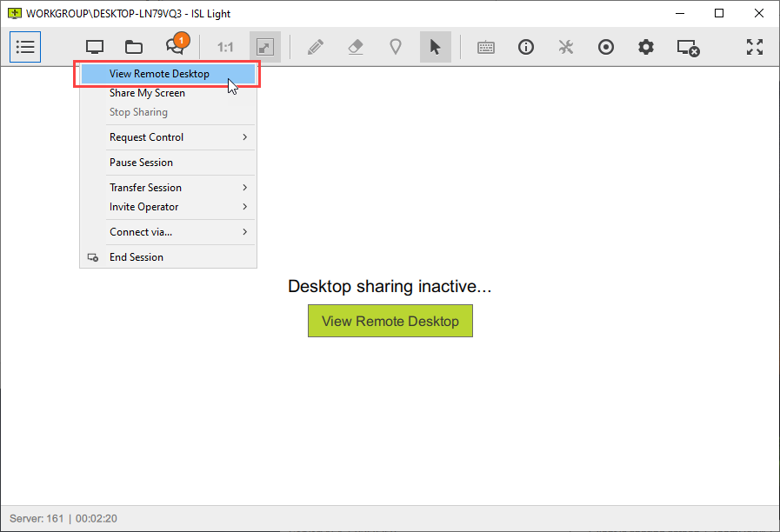Expand the Request Control submenu
Image resolution: width=780 pixels, height=532 pixels.
click(x=168, y=137)
